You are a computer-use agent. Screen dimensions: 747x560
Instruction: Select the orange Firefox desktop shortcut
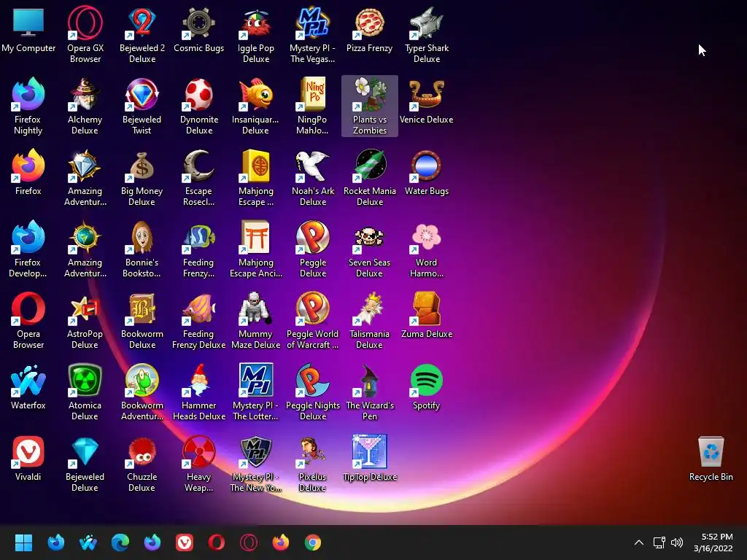[x=28, y=172]
